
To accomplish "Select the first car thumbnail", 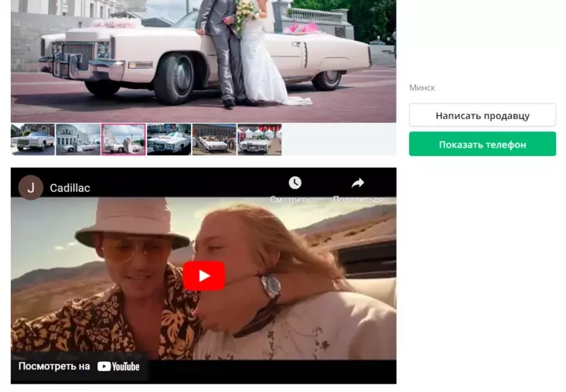I will tap(32, 139).
